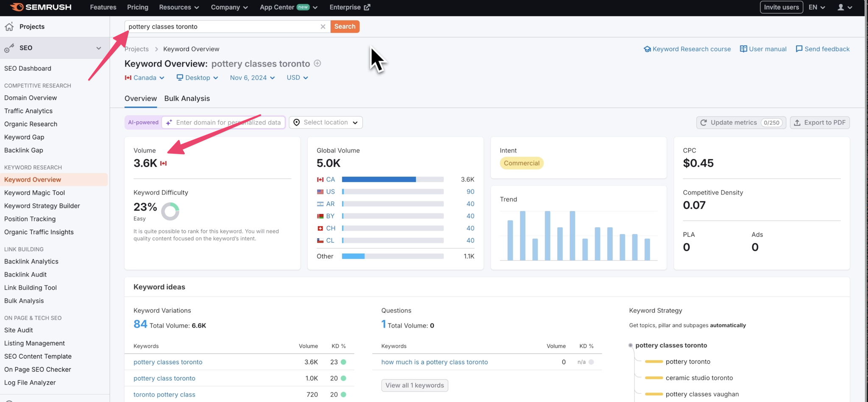Click the user profile icon
The height and width of the screenshot is (402, 868).
pyautogui.click(x=841, y=7)
